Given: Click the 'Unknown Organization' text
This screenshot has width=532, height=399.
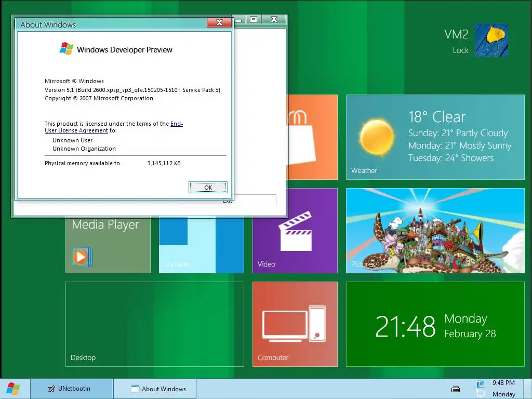Looking at the screenshot, I should [84, 149].
